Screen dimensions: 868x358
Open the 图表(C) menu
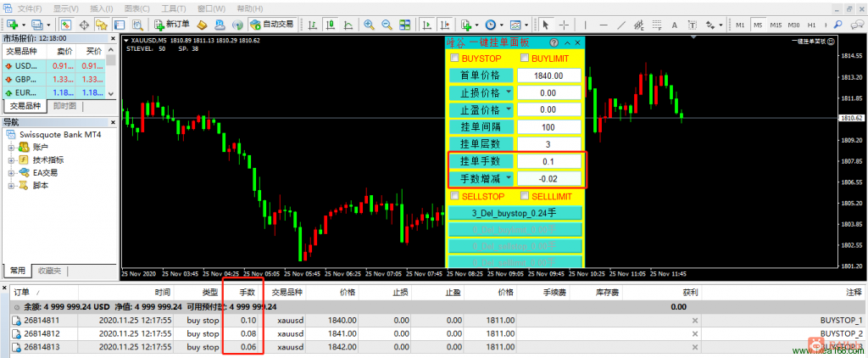pyautogui.click(x=137, y=8)
